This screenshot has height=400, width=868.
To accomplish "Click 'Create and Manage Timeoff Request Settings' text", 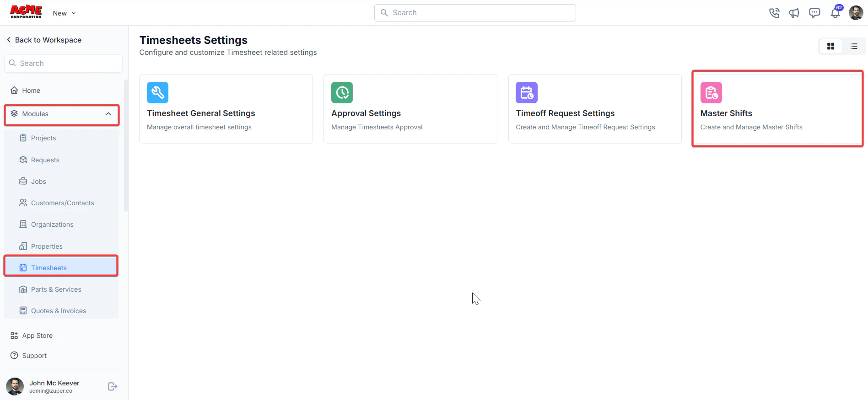I will click(585, 127).
